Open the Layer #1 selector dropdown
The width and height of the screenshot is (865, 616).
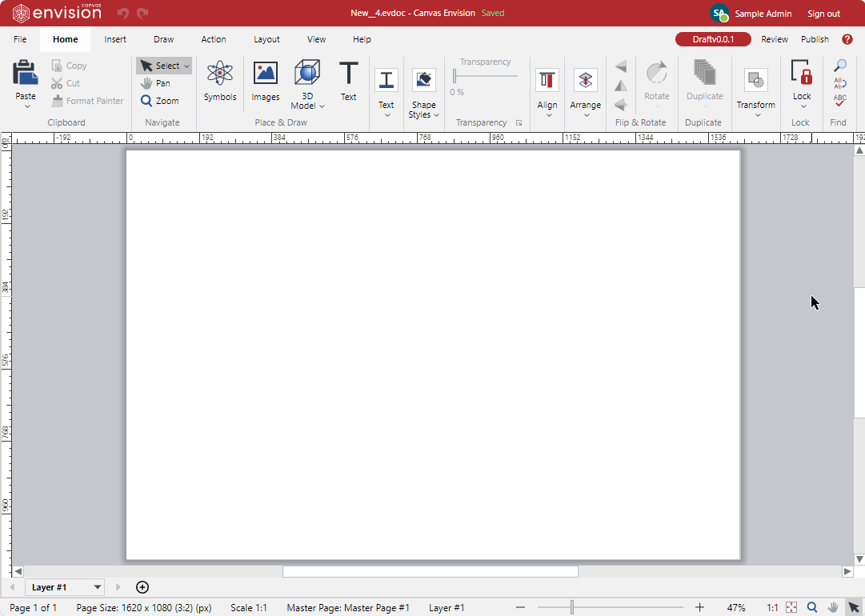[x=64, y=587]
